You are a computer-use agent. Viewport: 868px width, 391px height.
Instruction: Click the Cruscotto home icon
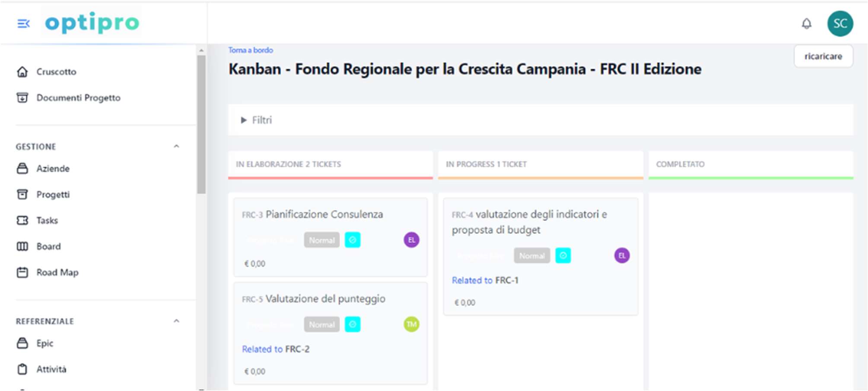point(22,72)
